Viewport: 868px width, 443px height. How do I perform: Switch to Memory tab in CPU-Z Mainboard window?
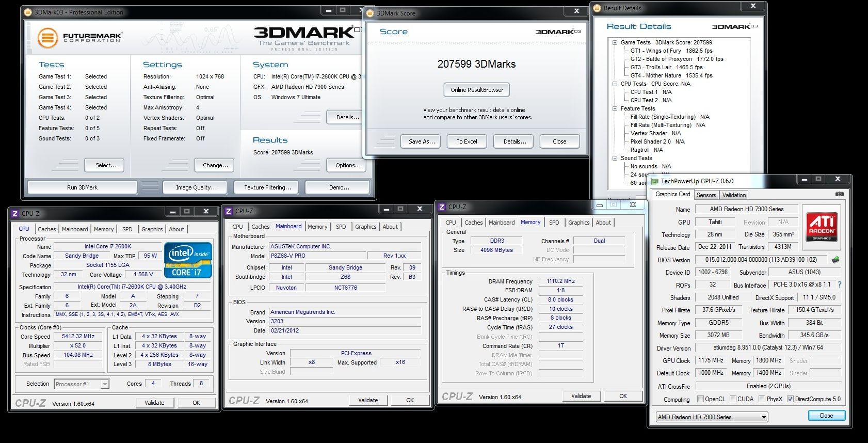tap(317, 227)
